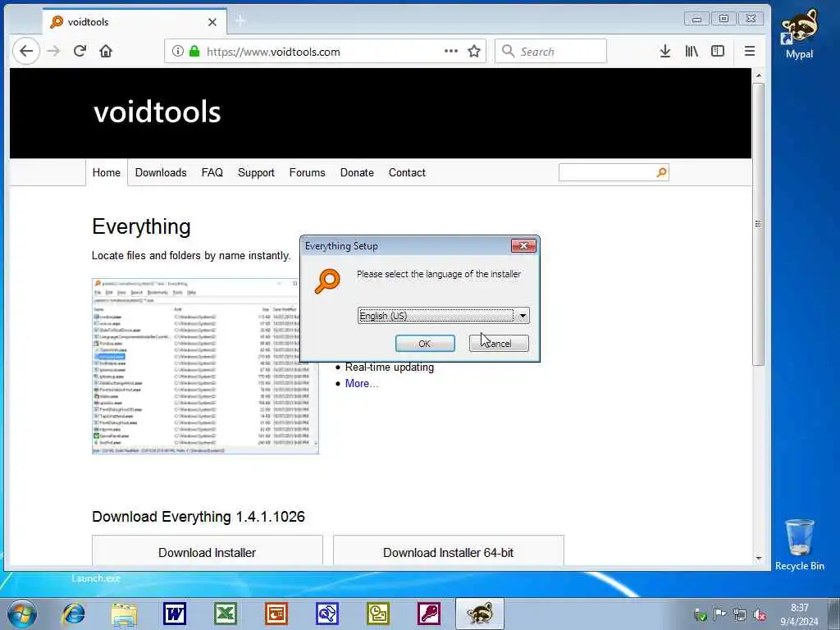This screenshot has height=630, width=840.
Task: Open the Action Center flag tray icon
Action: [x=719, y=614]
